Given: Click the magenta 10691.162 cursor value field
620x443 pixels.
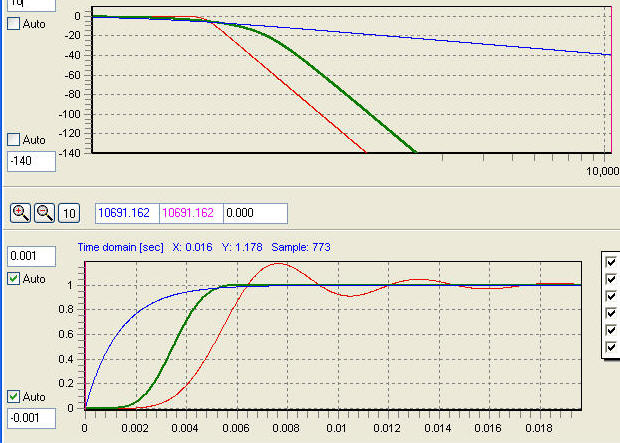Looking at the screenshot, I should tap(191, 213).
